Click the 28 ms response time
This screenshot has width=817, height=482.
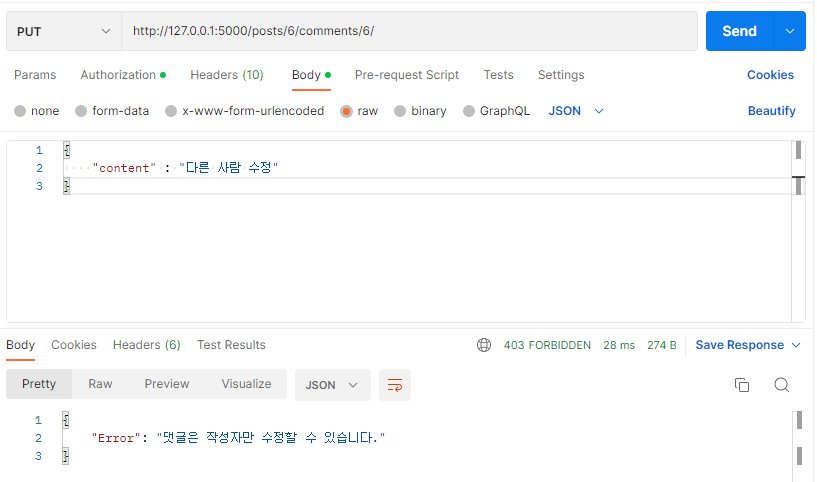coord(619,345)
